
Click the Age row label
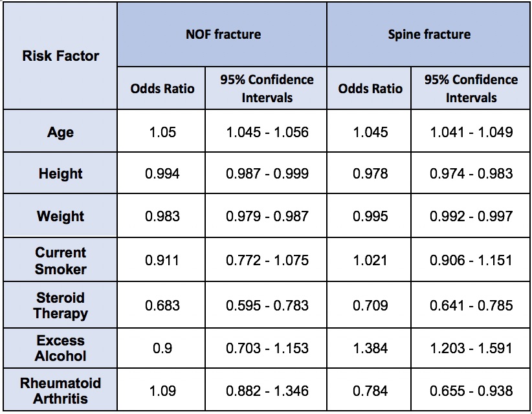click(60, 132)
